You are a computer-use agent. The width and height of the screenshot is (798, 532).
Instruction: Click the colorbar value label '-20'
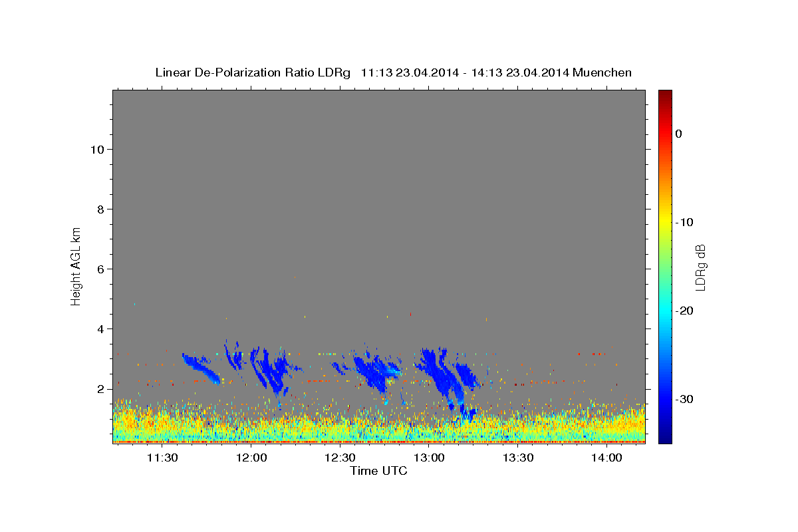685,311
